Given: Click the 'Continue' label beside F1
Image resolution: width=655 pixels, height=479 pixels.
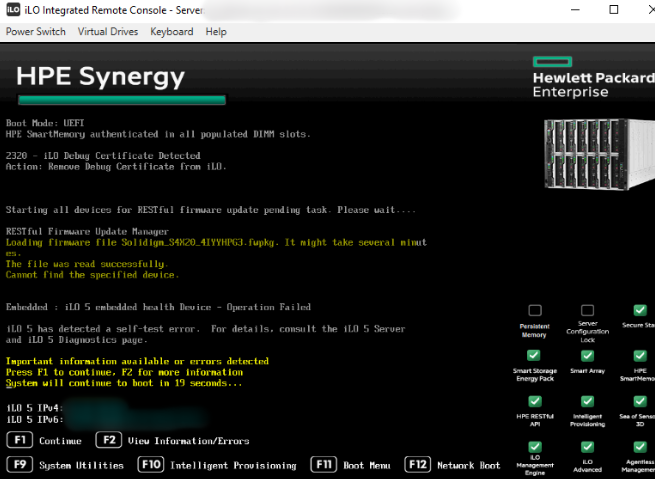Looking at the screenshot, I should pos(60,441).
